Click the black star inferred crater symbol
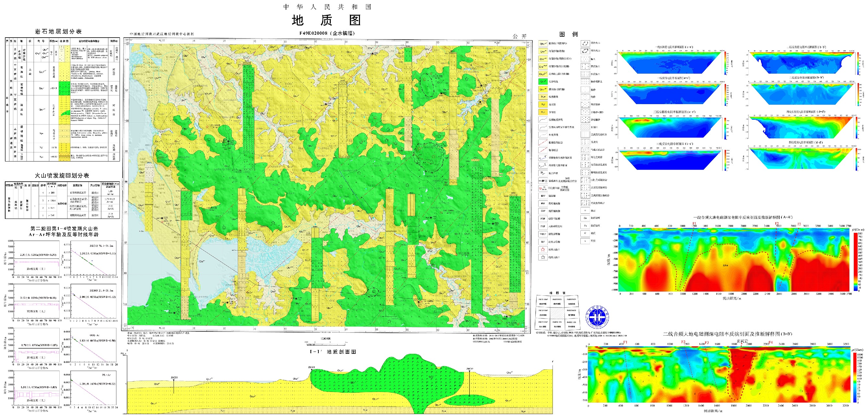The height and width of the screenshot is (419, 868). pos(543,257)
